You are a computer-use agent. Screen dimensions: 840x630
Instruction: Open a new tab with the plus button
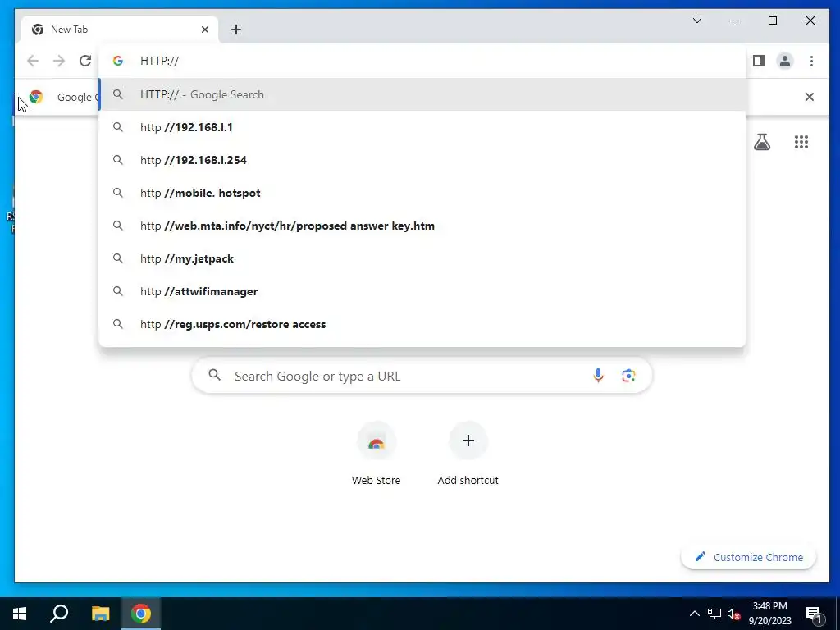[236, 30]
